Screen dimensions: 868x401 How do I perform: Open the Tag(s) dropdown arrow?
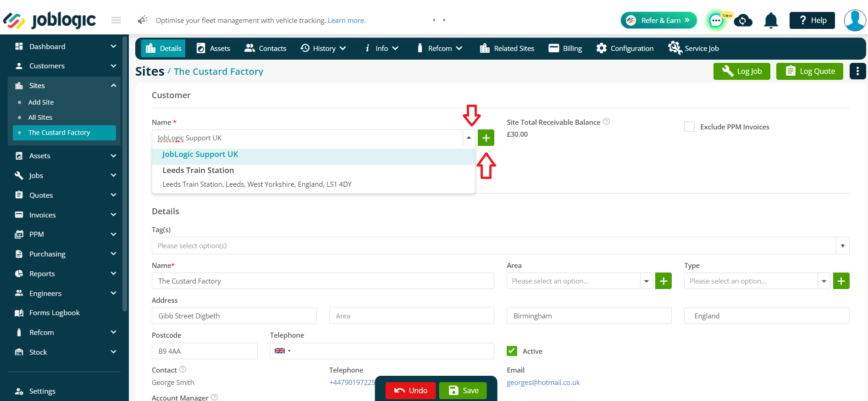(842, 245)
